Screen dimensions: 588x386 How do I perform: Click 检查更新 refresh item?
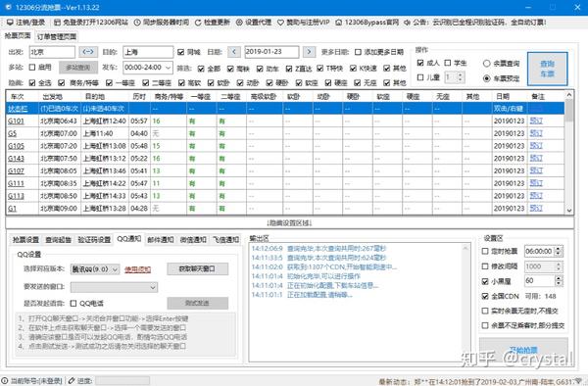pos(213,23)
